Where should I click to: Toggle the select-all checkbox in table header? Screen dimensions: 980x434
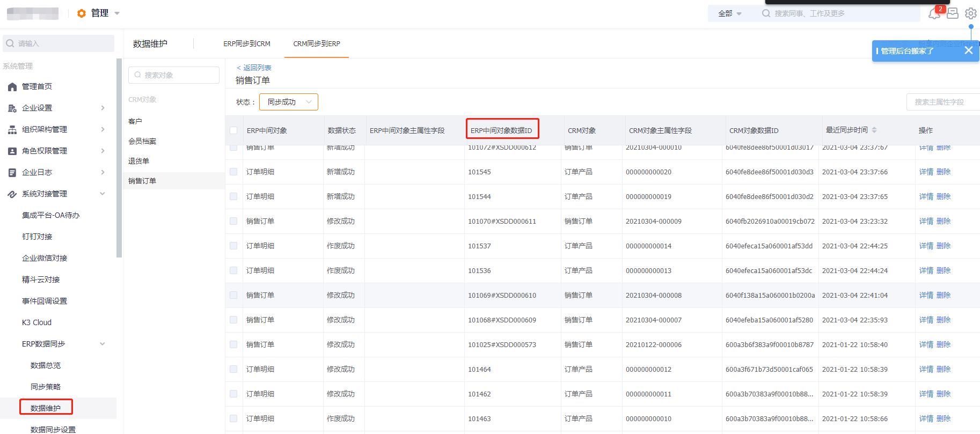click(233, 130)
